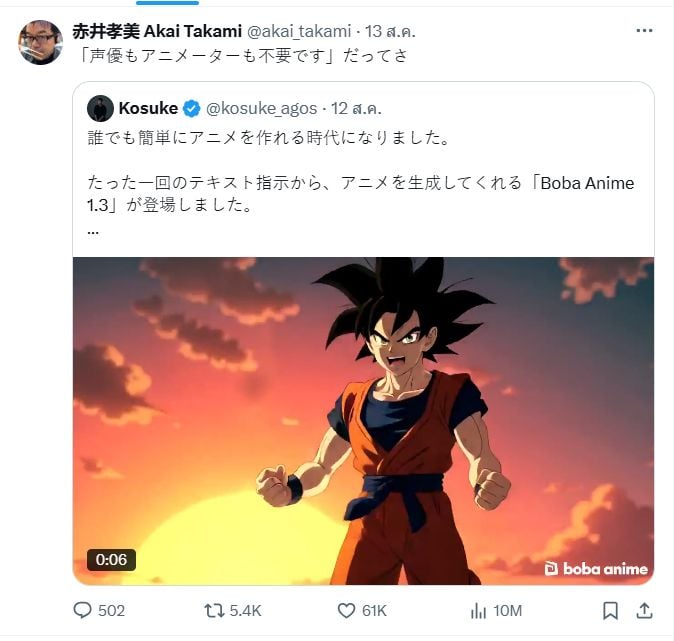Visit the @akai_takami handle
This screenshot has width=674, height=641.
pos(299,31)
